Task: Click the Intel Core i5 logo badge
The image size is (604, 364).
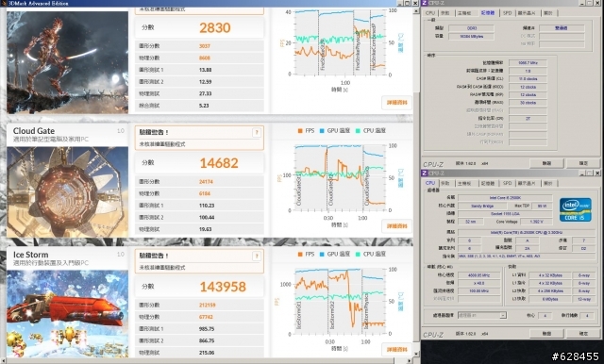Action: [575, 209]
